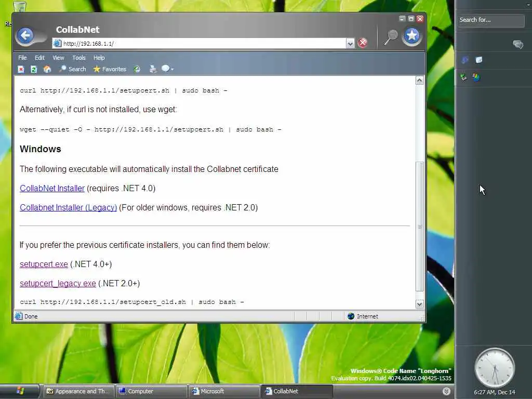Download setupcert.exe link
The image size is (532, 399).
[x=44, y=264]
